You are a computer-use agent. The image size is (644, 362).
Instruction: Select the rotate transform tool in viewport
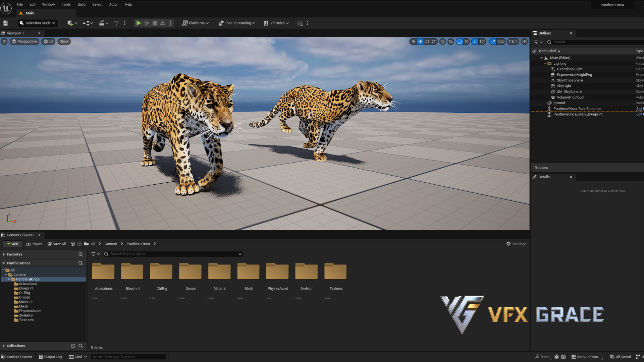pyautogui.click(x=427, y=42)
